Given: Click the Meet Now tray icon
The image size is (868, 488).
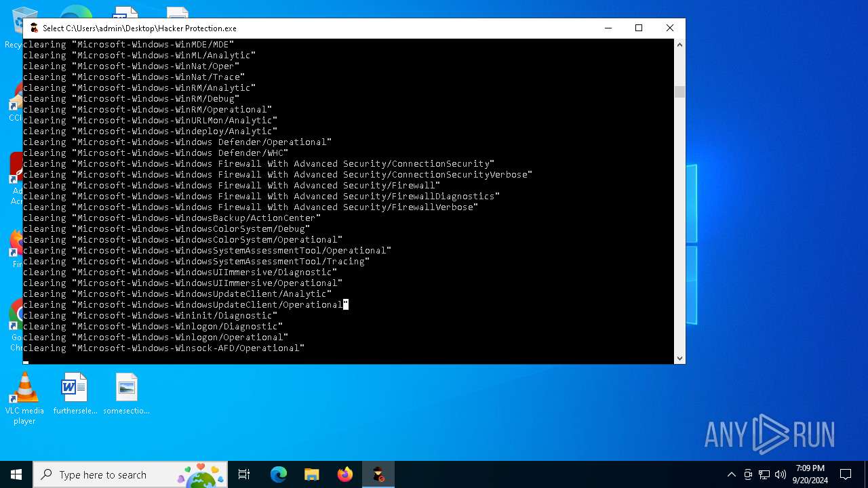Looking at the screenshot, I should [x=748, y=474].
